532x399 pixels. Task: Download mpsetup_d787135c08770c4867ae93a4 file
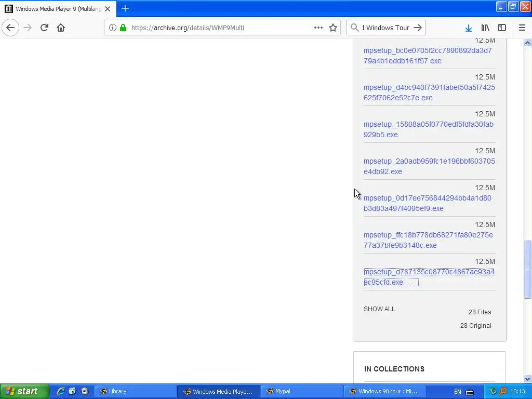pyautogui.click(x=429, y=277)
